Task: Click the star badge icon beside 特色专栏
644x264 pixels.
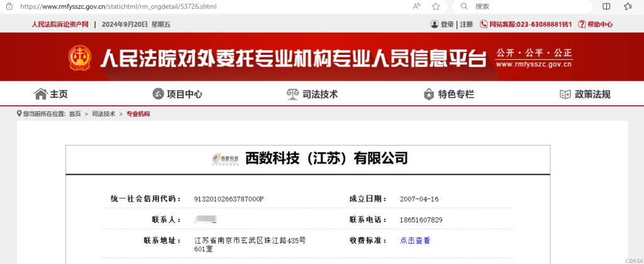Action: 429,94
